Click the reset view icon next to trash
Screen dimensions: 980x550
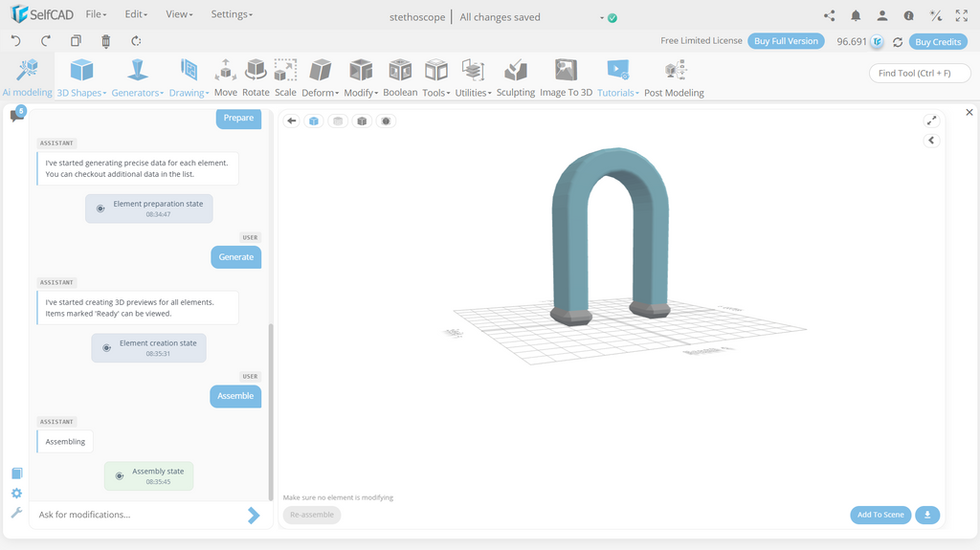click(136, 41)
